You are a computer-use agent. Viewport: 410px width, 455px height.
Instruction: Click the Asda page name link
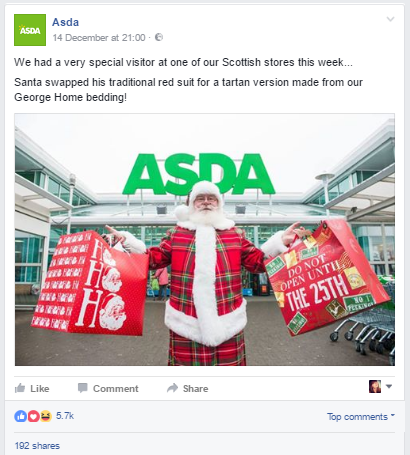click(65, 22)
